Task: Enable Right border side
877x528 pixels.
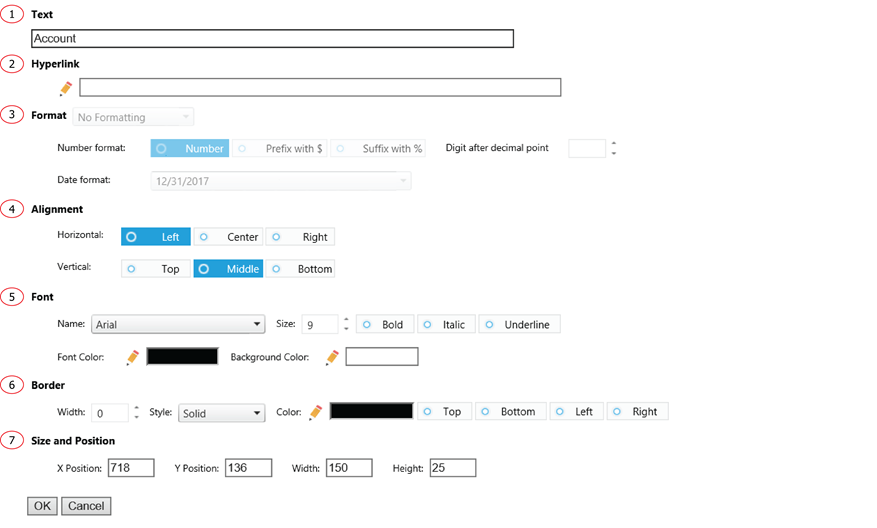Action: click(x=638, y=412)
